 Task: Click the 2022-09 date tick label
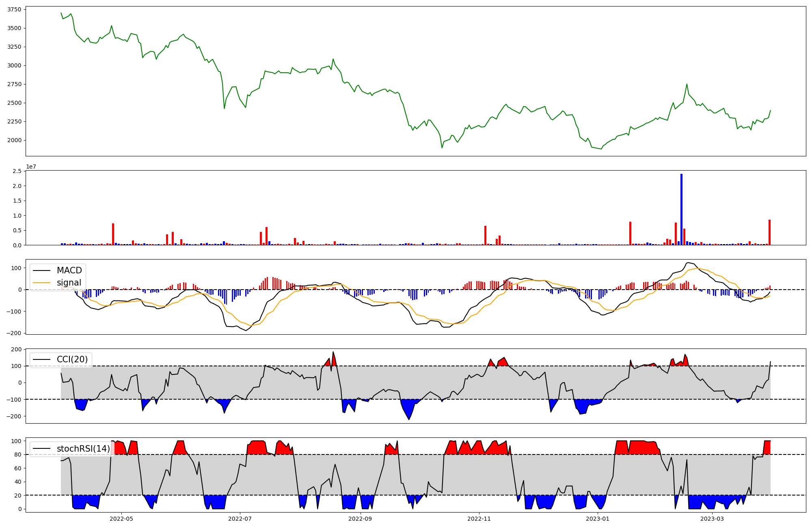pyautogui.click(x=360, y=519)
